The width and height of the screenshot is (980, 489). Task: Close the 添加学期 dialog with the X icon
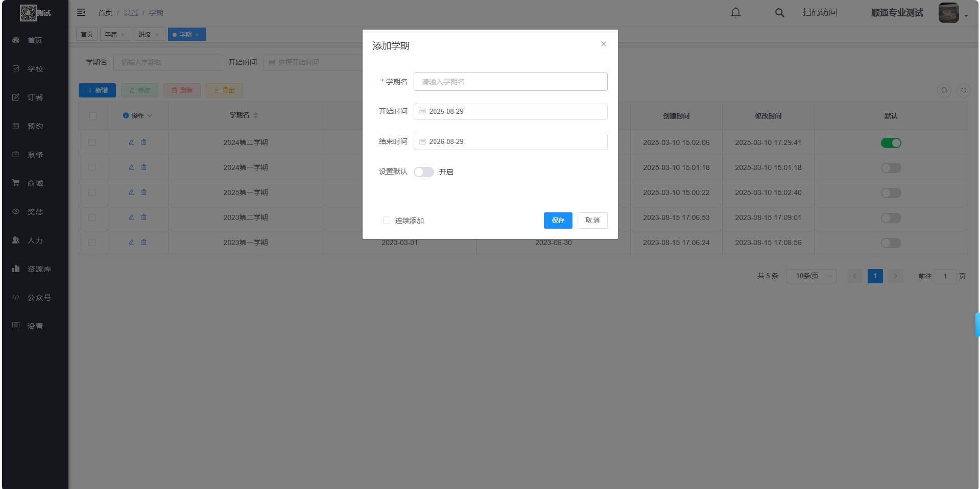point(604,44)
